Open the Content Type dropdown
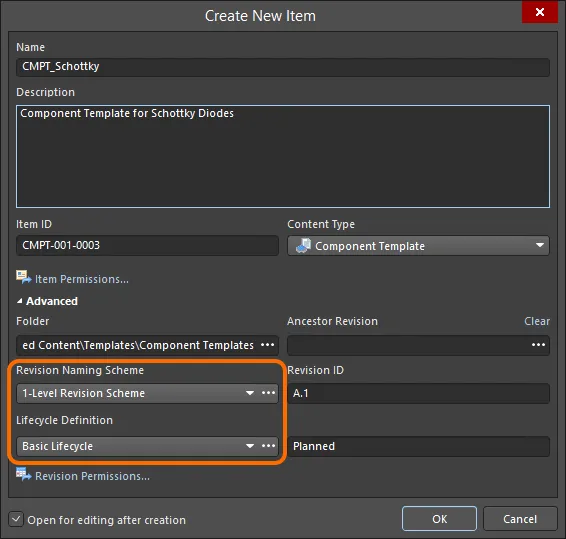This screenshot has height=539, width=566. 418,246
